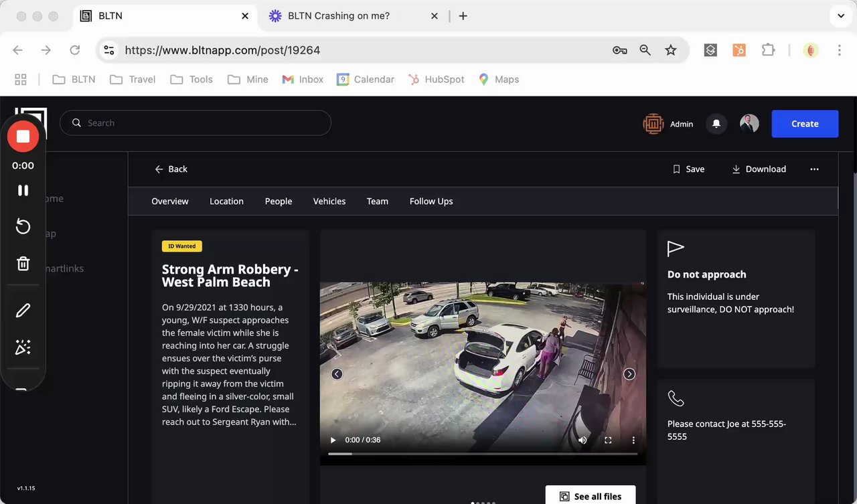Open the HubSpot bookmark
This screenshot has height=504, width=857.
(x=435, y=80)
